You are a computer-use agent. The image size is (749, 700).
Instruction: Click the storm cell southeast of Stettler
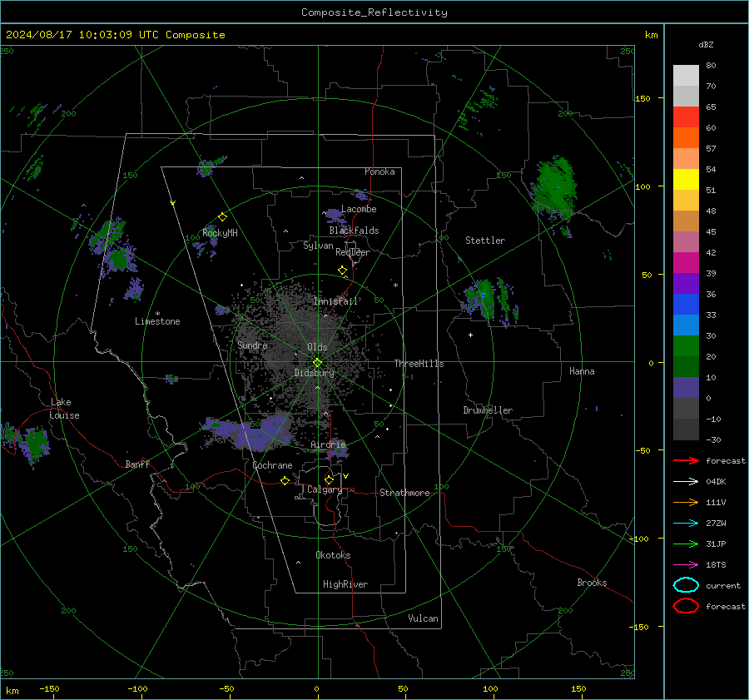[x=489, y=301]
